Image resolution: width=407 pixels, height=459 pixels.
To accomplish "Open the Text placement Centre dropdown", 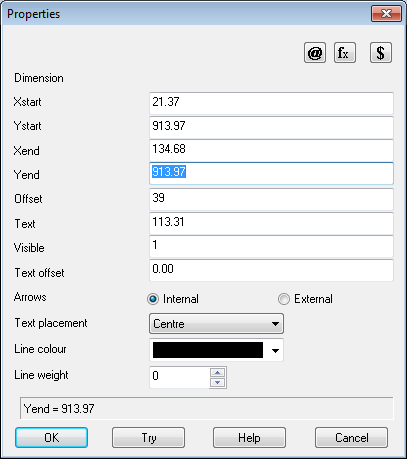I will pyautogui.click(x=216, y=323).
